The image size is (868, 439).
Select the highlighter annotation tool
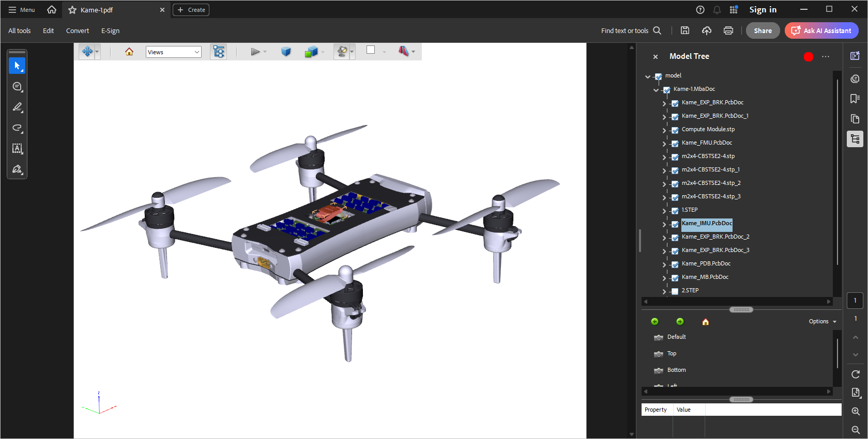(x=17, y=107)
